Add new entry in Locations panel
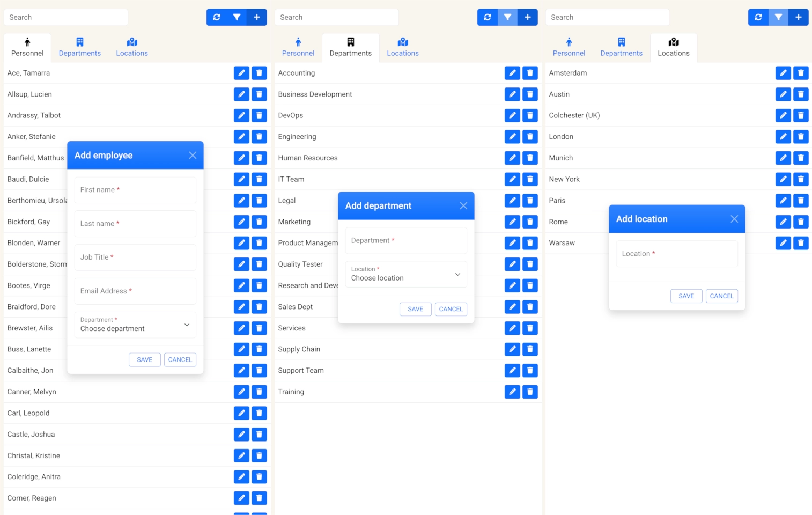Viewport: 812px width, 515px height. (x=799, y=17)
